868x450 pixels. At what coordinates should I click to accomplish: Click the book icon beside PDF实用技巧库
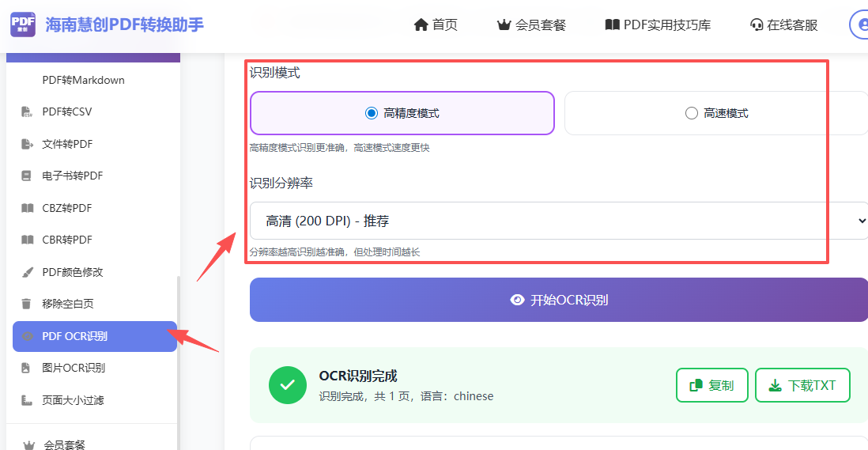click(x=612, y=25)
